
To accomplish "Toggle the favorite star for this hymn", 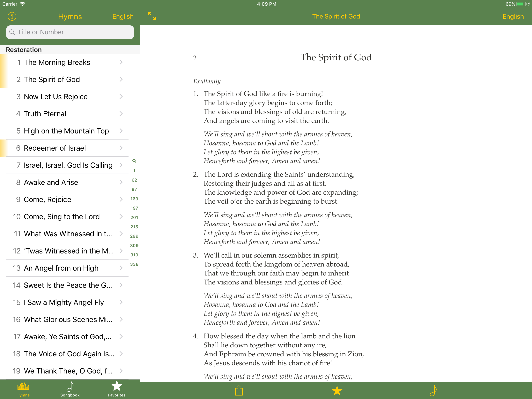I will tap(337, 390).
